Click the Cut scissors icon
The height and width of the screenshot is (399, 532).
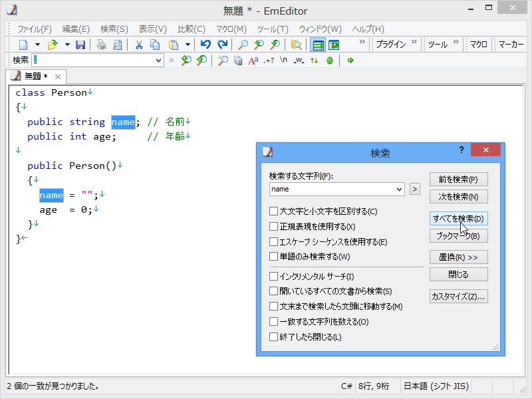139,45
